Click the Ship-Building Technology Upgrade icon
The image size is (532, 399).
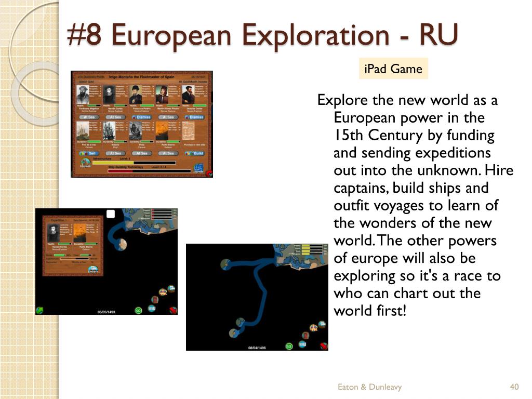coord(198,168)
